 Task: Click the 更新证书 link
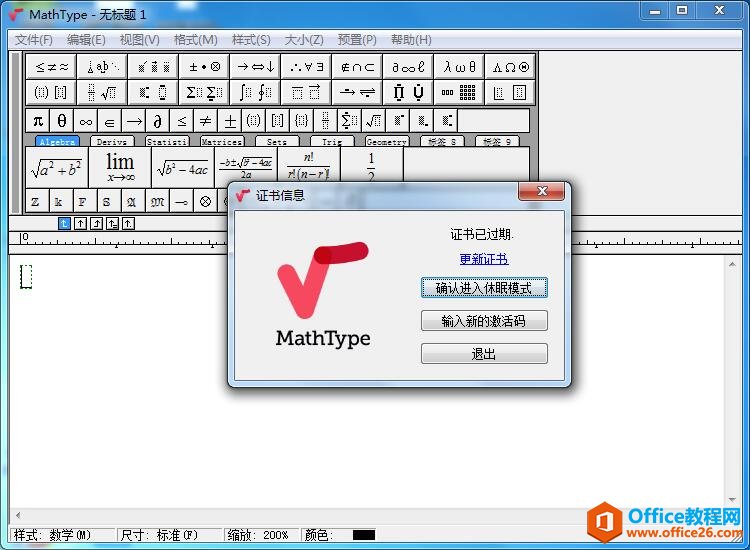pos(484,259)
